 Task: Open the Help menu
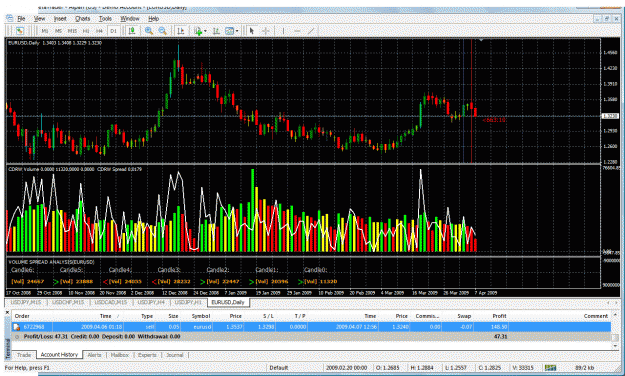[x=153, y=18]
